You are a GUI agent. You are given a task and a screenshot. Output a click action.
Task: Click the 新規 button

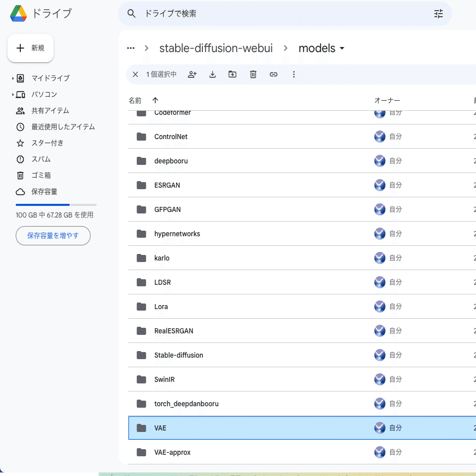click(x=31, y=48)
